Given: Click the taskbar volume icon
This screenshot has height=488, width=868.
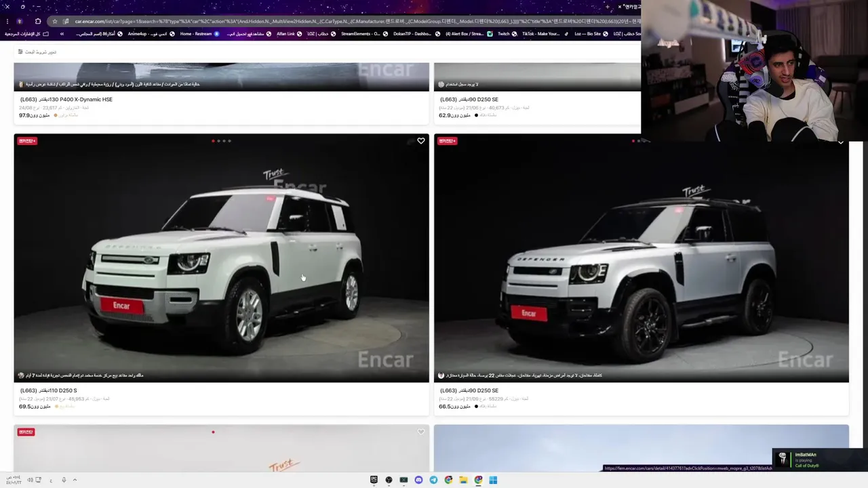Looking at the screenshot, I should (30, 480).
